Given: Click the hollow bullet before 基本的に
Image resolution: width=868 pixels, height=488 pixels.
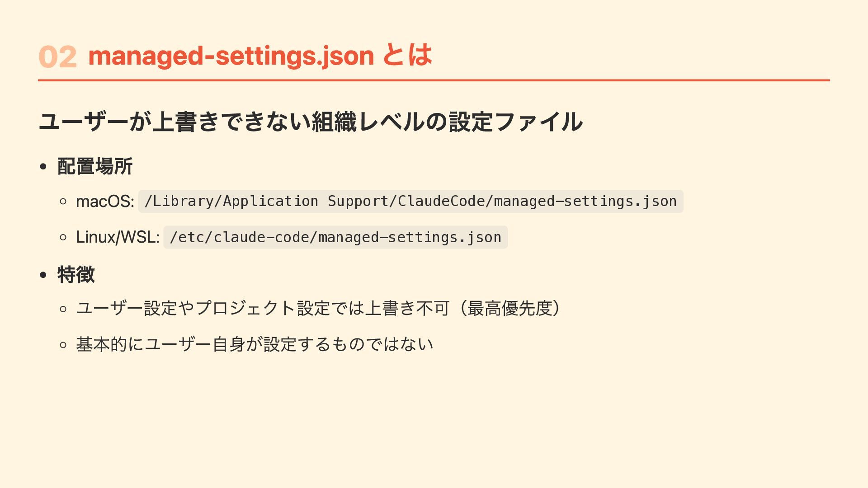Looking at the screenshot, I should (63, 345).
